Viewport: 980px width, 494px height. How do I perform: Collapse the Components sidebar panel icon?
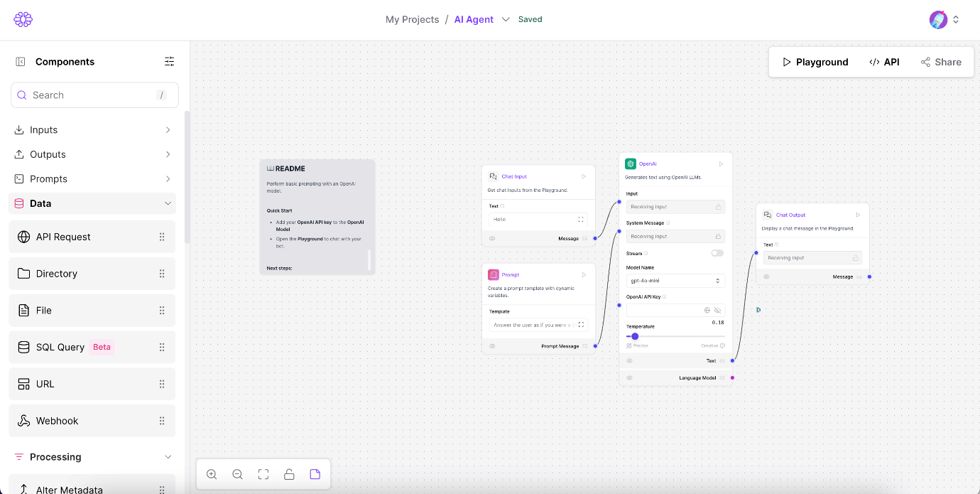click(21, 61)
